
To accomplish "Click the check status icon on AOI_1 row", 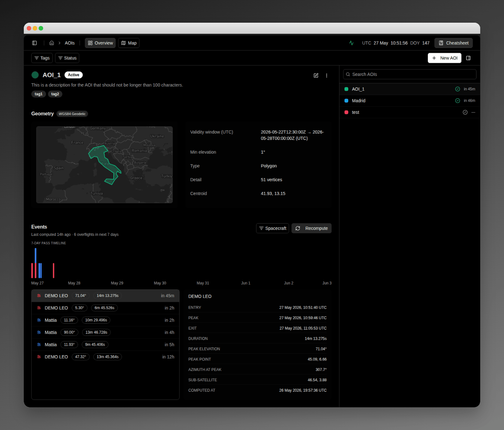I will [458, 89].
